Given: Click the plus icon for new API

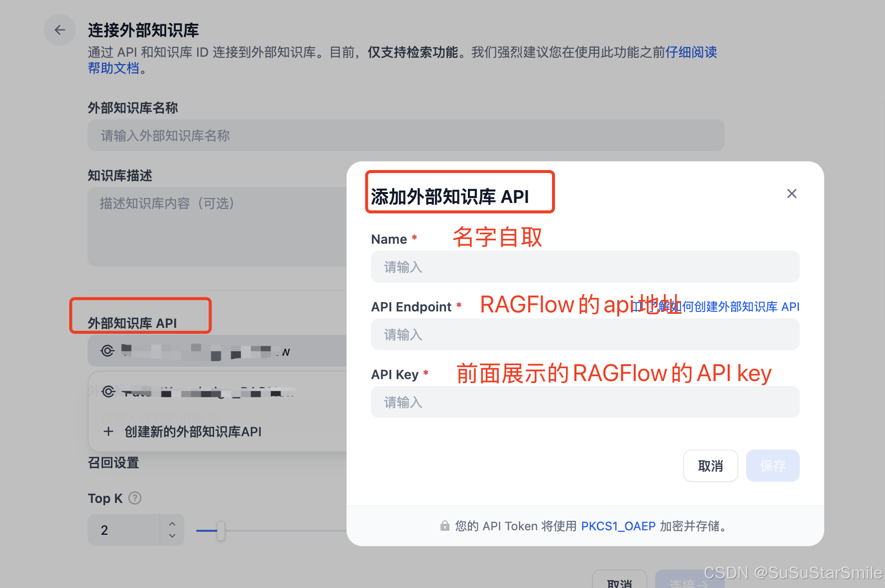Looking at the screenshot, I should pos(108,431).
